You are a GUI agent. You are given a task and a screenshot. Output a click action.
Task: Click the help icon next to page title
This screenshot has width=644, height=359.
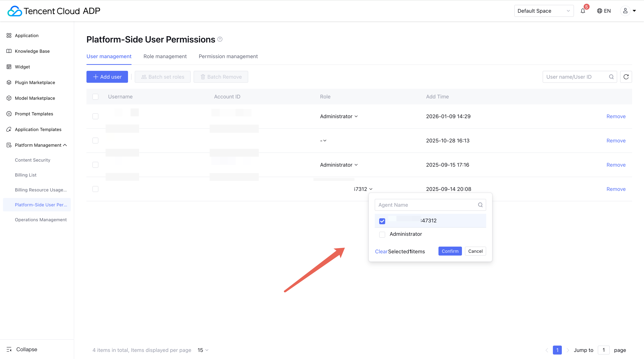[x=220, y=39]
